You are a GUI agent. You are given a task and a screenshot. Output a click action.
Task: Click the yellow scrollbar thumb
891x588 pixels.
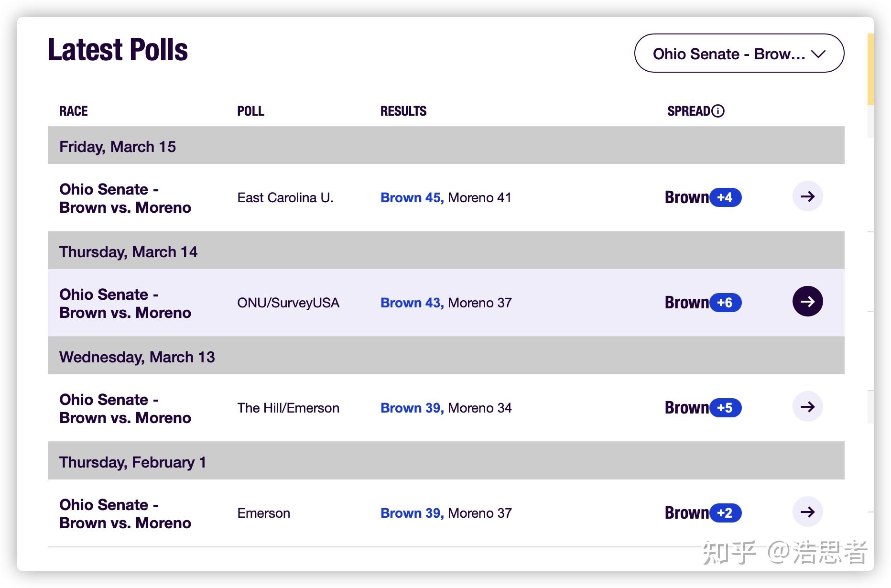pyautogui.click(x=870, y=69)
